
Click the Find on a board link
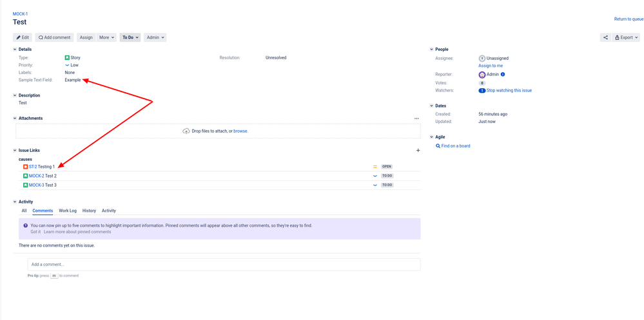coord(456,146)
